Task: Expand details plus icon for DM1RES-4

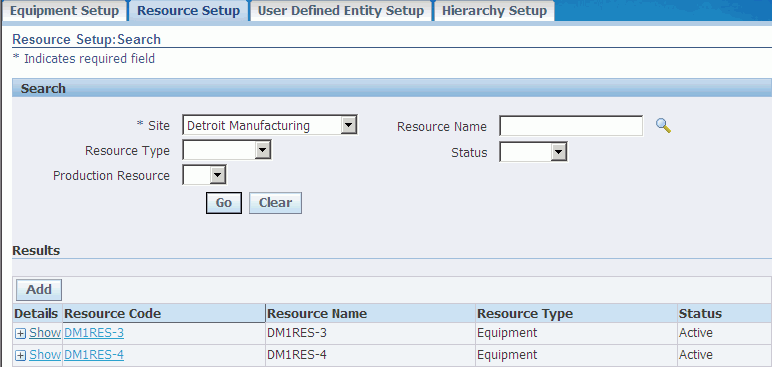Action: (x=21, y=355)
